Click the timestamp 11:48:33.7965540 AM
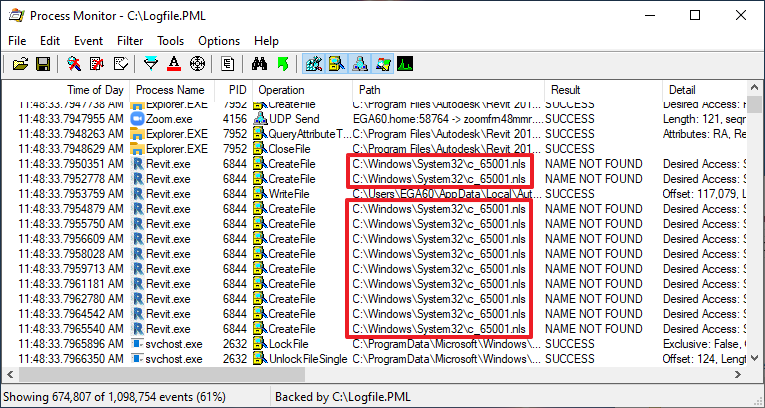This screenshot has width=765, height=408. (71, 329)
